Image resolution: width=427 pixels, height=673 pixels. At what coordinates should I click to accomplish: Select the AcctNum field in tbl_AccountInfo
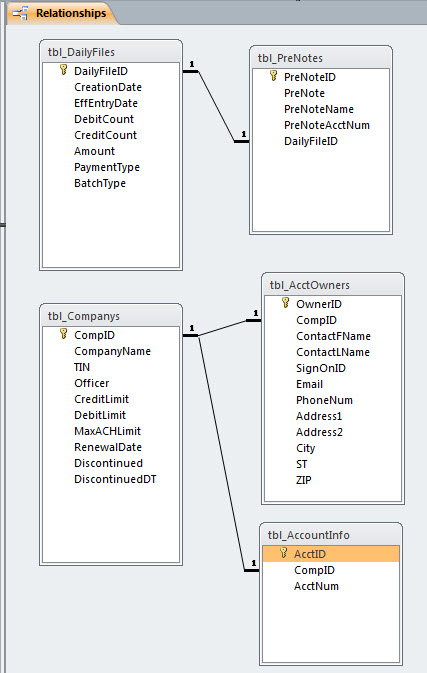(316, 586)
